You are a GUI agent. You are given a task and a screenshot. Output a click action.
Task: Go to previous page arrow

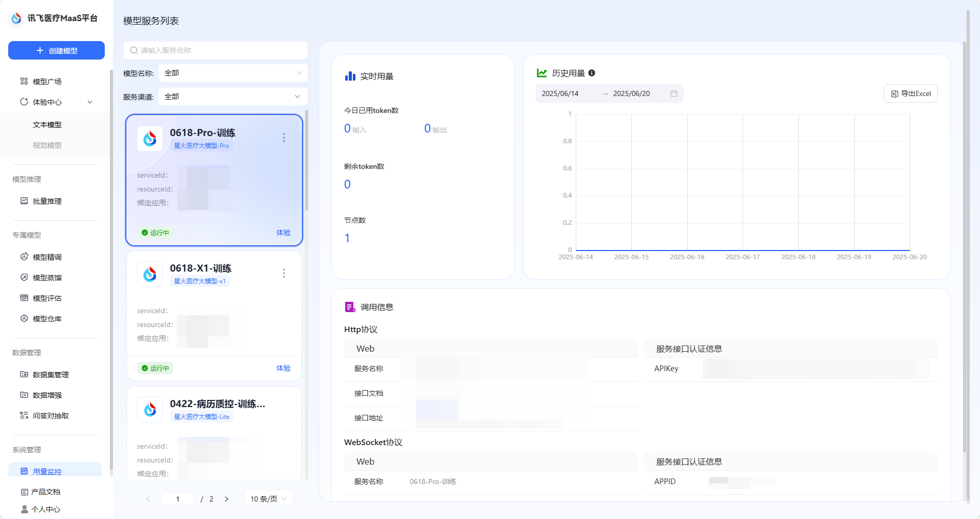148,499
